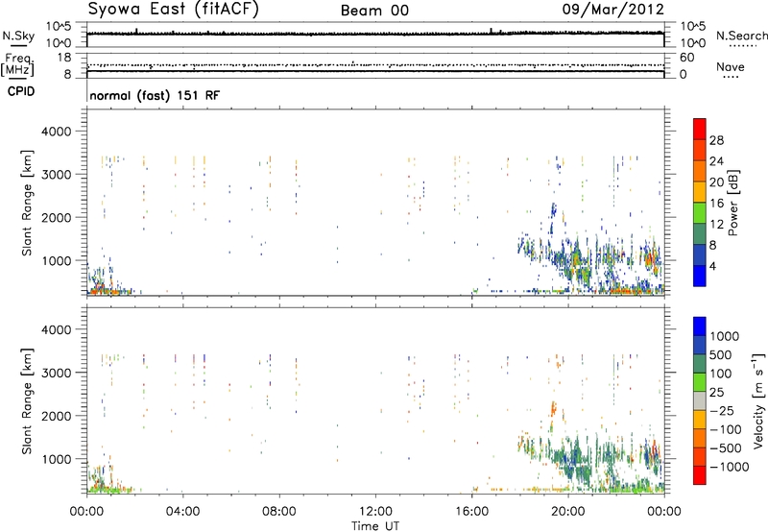
Task: Click the '3000' tick on the velocity panel
Action: (56, 373)
